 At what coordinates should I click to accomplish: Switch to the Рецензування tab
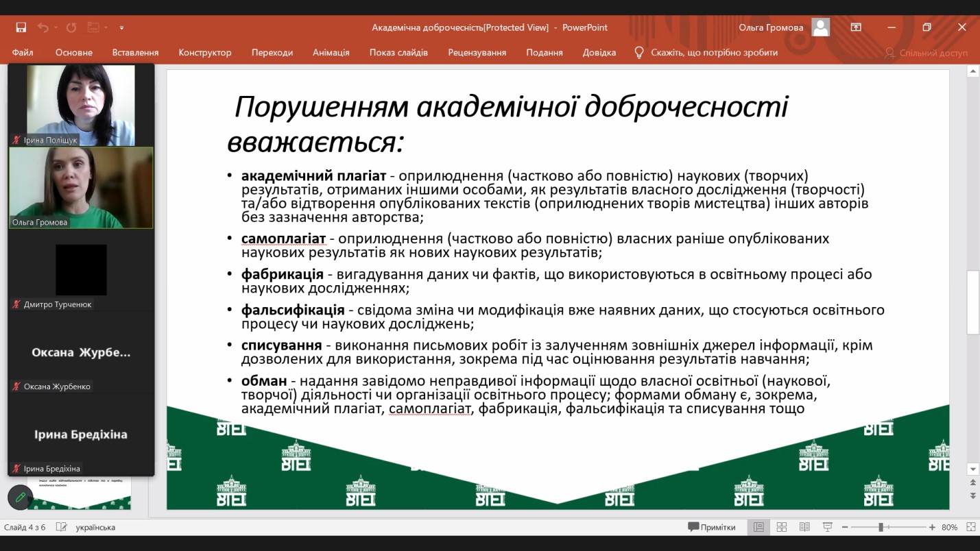(x=477, y=52)
